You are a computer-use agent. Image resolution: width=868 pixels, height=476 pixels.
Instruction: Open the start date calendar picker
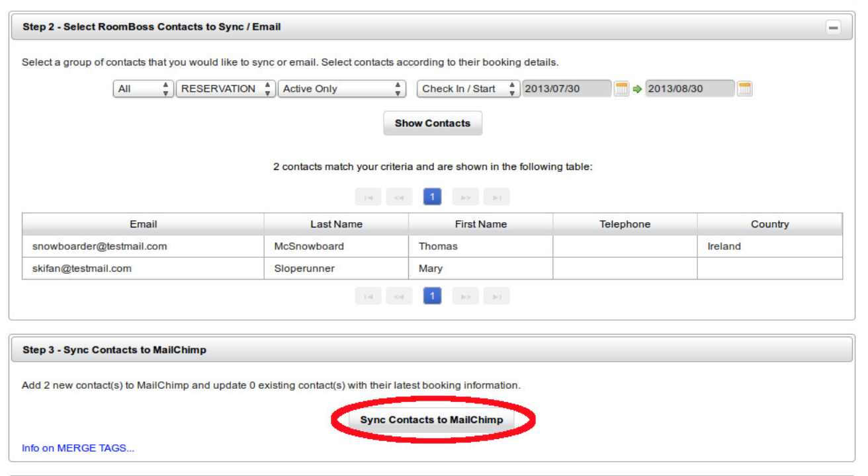(621, 89)
